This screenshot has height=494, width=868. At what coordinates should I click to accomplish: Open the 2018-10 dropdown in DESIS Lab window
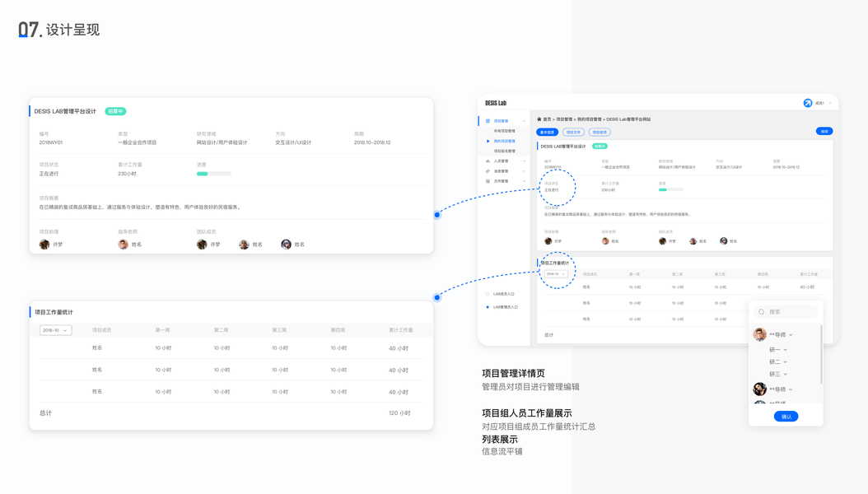click(x=556, y=274)
